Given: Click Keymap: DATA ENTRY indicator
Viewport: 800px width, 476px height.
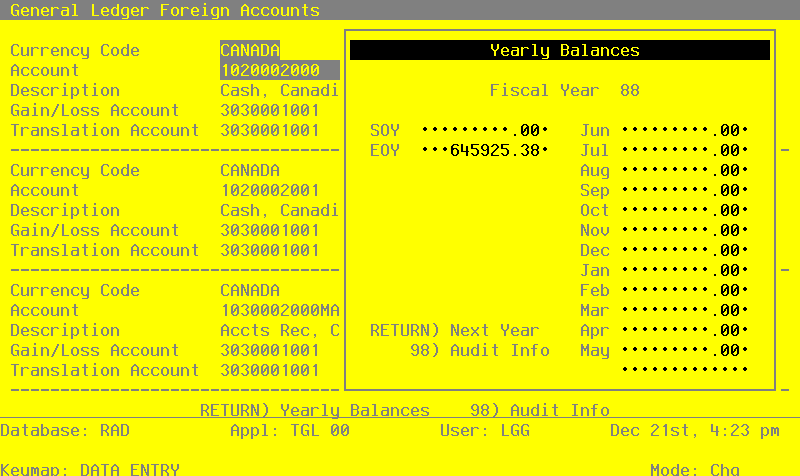Looking at the screenshot, I should [90, 468].
